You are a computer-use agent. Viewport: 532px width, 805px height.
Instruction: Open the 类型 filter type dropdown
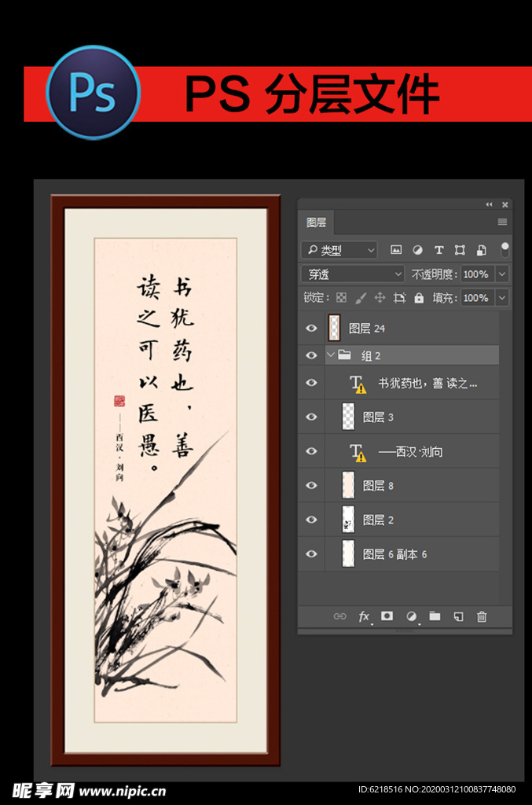click(x=339, y=250)
